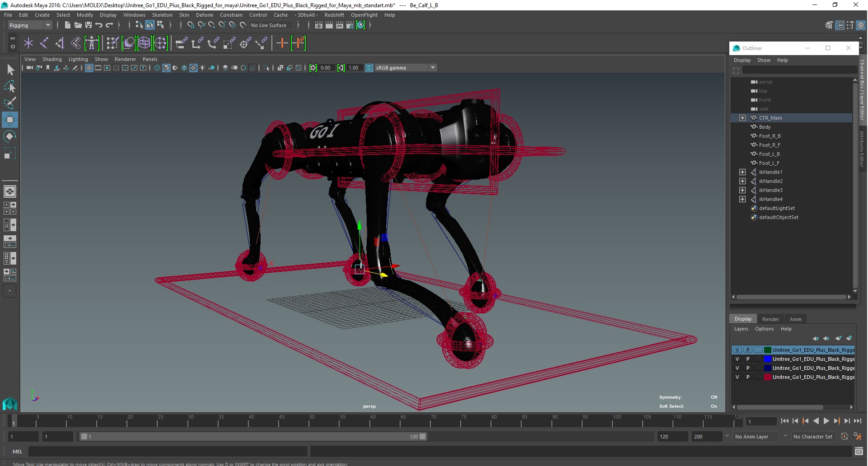The width and height of the screenshot is (868, 466).
Task: Click the time range slider bar
Action: (253, 437)
